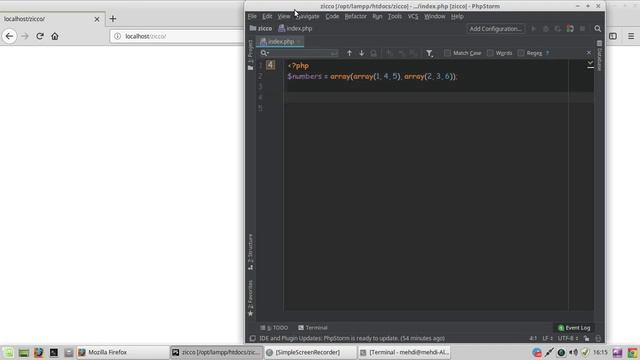Click tool windows toggle icon in status bar

[x=253, y=338]
